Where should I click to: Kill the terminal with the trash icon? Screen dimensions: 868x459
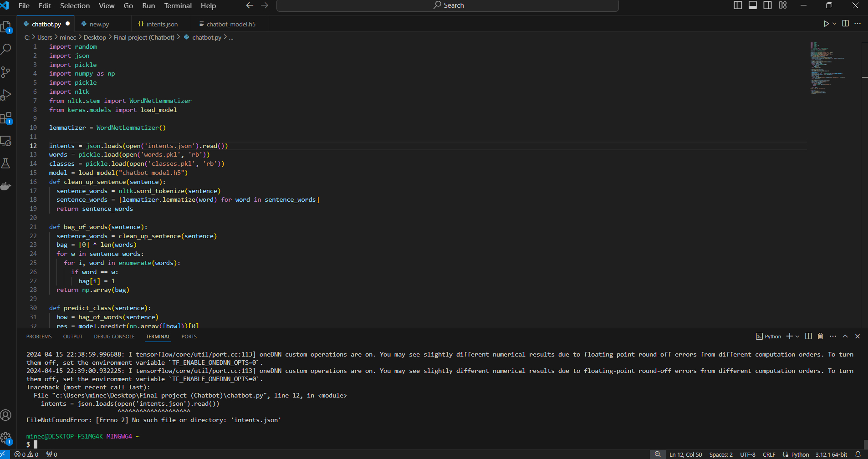tap(820, 336)
